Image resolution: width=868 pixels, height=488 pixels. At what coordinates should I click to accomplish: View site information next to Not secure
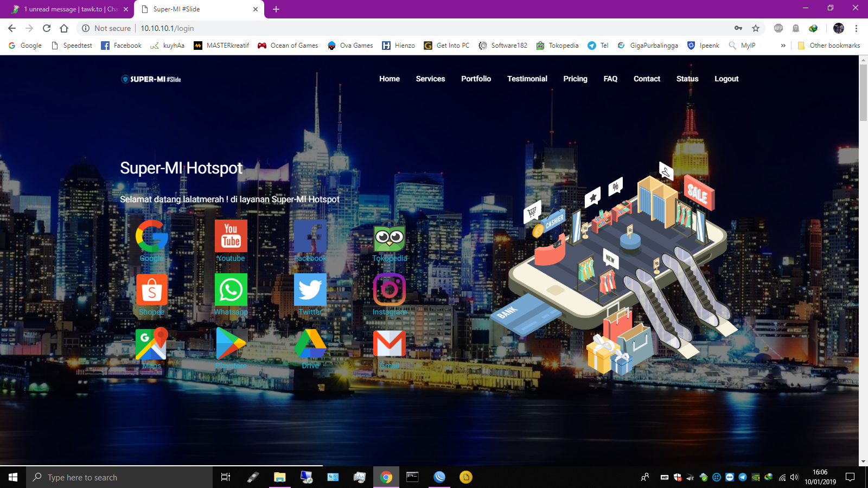[x=86, y=28]
